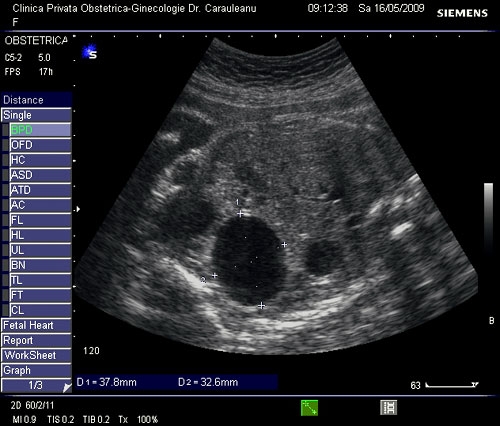
Task: Open the Fetal Heart menu item
Action: pyautogui.click(x=36, y=325)
